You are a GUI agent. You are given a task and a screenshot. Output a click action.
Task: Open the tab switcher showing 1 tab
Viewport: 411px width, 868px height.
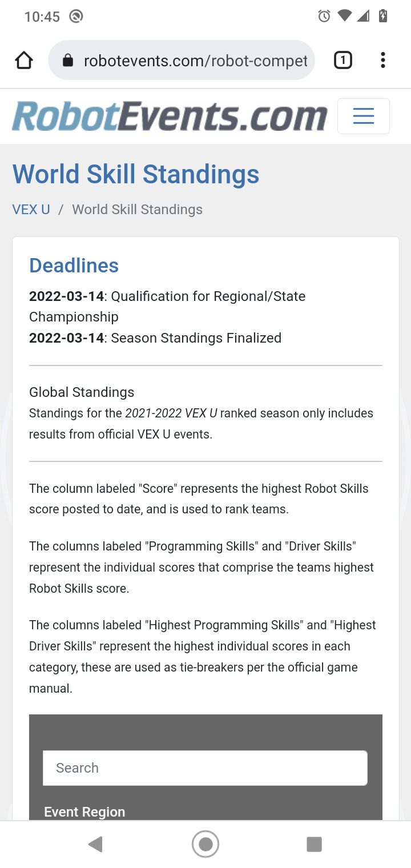point(342,60)
